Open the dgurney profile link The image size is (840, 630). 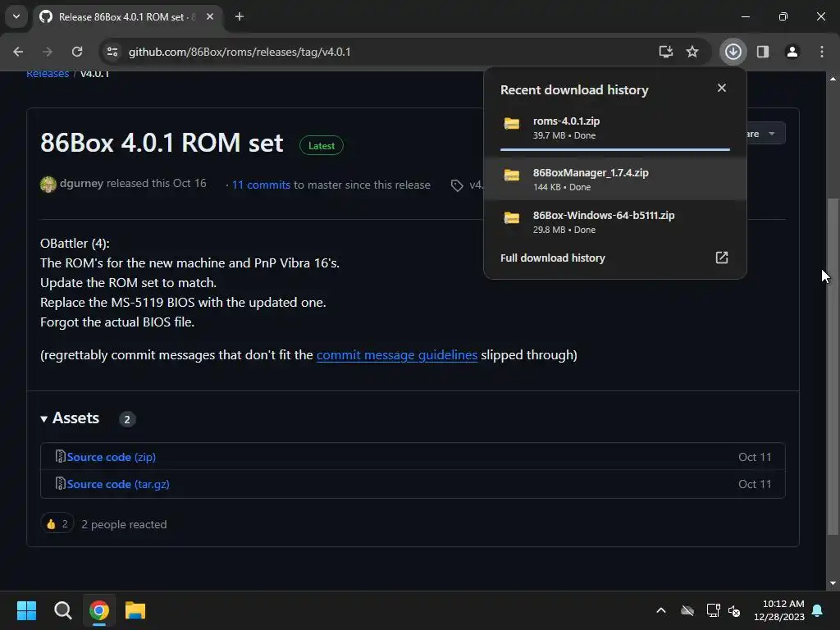81,183
